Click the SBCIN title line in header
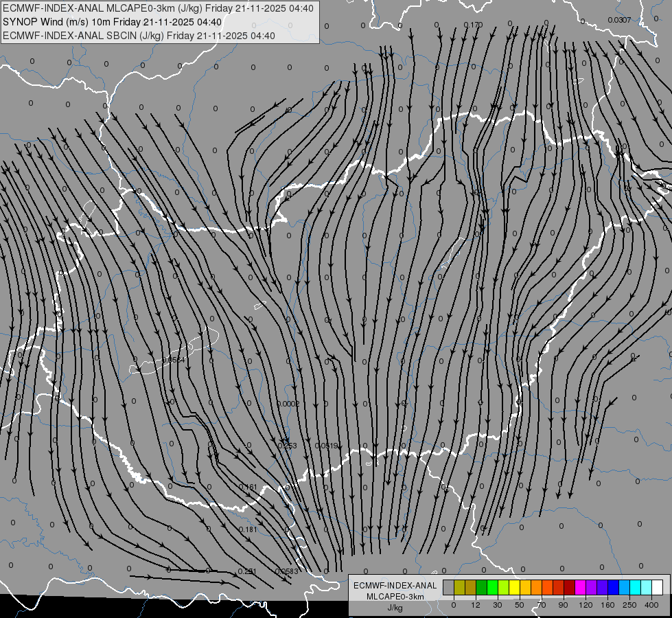The height and width of the screenshot is (618, 672). pos(139,36)
